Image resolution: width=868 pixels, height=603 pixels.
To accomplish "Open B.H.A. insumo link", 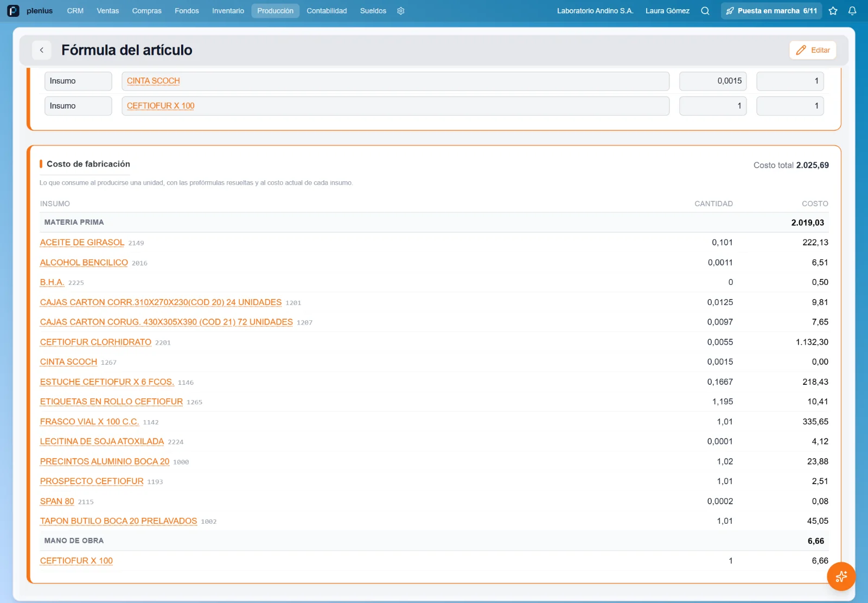I will 52,282.
